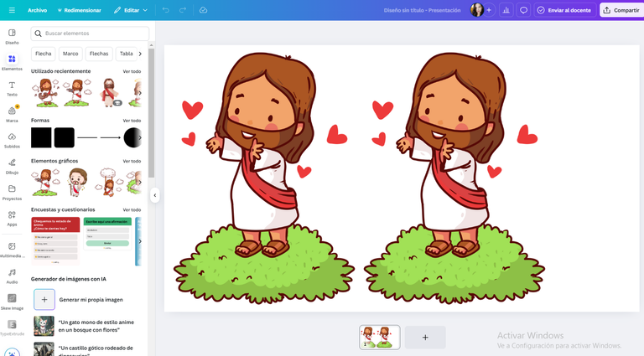Screen dimensions: 644x356
Task: Open the Apps sidebar section
Action: pyautogui.click(x=12, y=218)
